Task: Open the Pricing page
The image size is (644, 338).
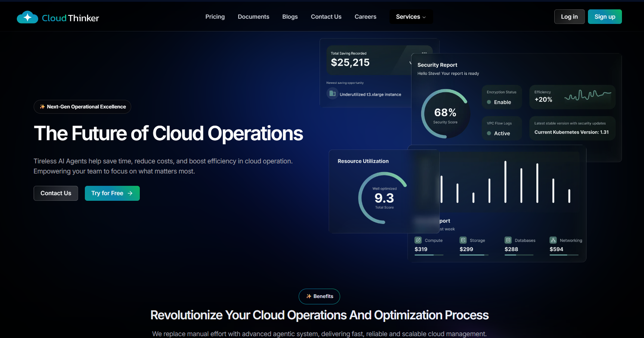Action: point(215,17)
